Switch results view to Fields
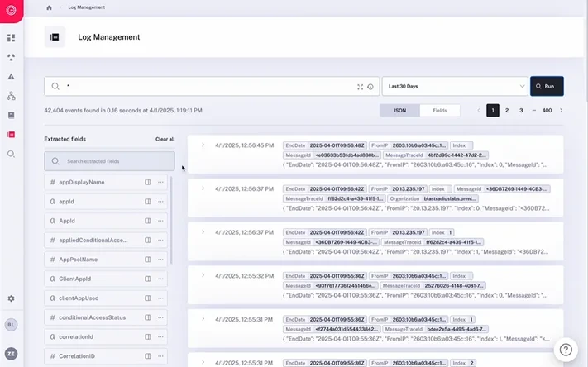 440,111
